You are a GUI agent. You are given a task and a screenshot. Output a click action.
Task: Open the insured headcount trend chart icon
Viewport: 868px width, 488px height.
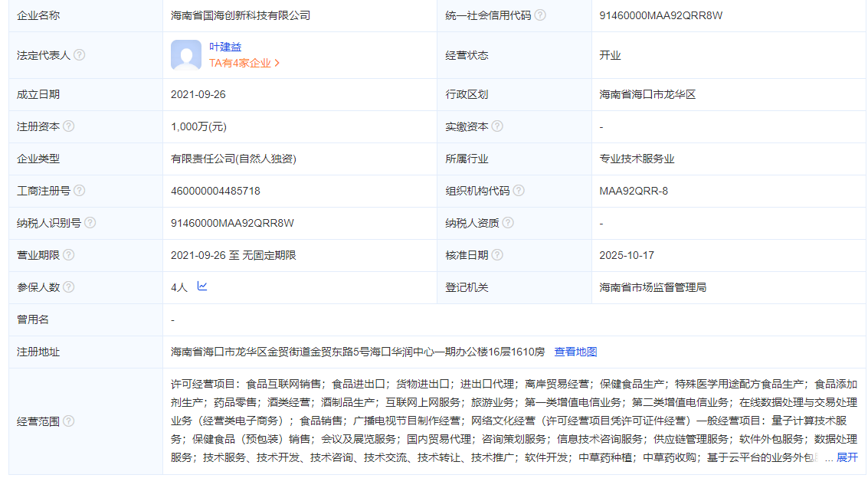tap(202, 287)
